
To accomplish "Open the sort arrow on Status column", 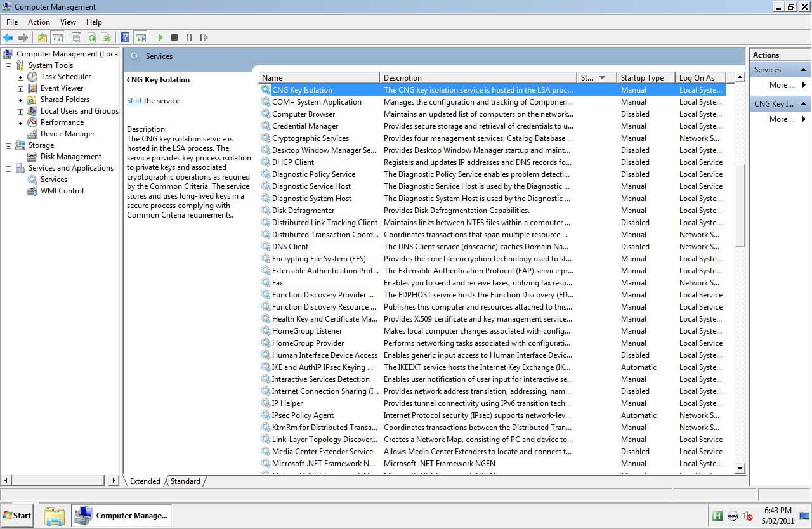I will coord(603,78).
